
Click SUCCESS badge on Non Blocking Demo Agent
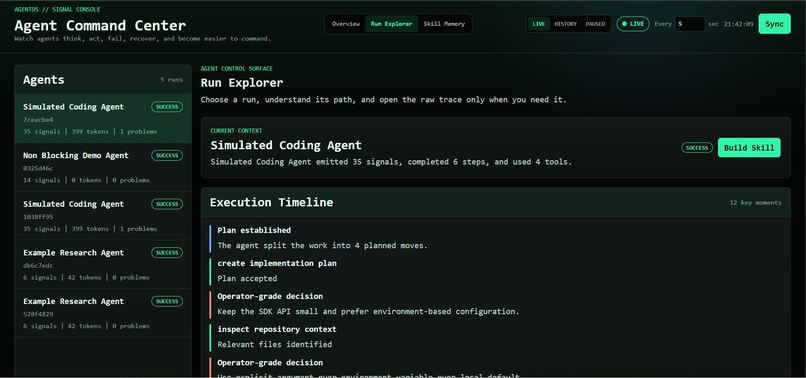[x=167, y=155]
